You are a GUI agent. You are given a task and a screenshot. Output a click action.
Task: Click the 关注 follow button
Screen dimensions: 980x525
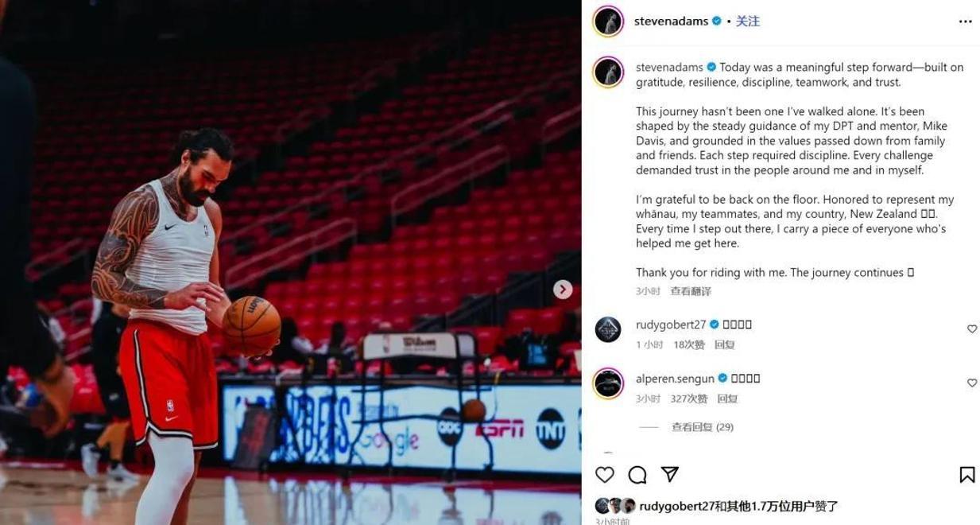(748, 21)
